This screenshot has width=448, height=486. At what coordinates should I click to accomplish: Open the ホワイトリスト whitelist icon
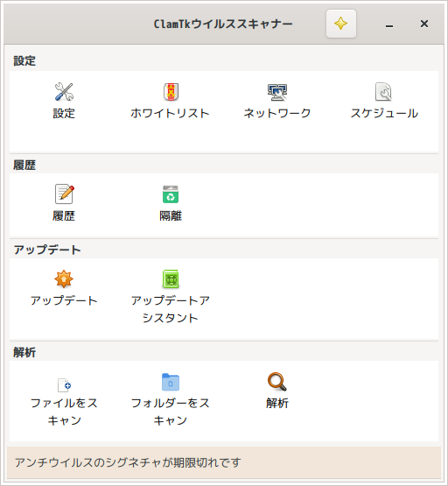[171, 92]
